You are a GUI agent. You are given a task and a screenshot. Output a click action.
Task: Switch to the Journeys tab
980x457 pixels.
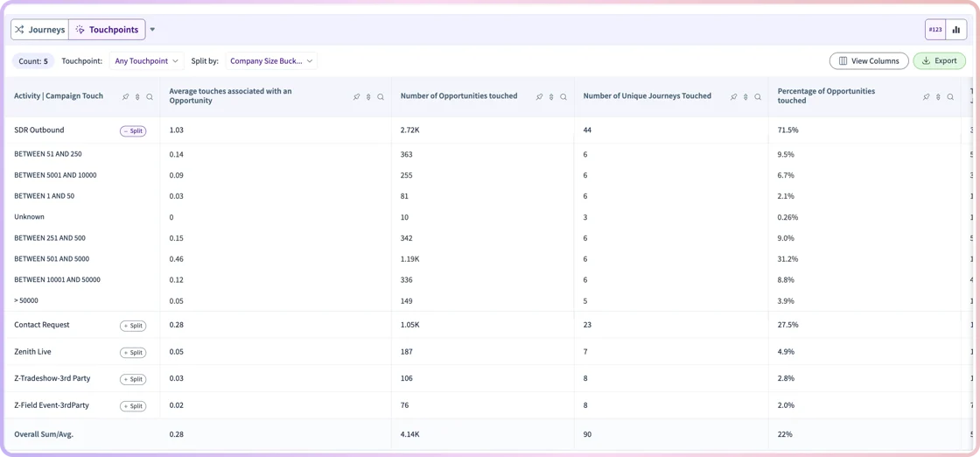pyautogui.click(x=40, y=30)
